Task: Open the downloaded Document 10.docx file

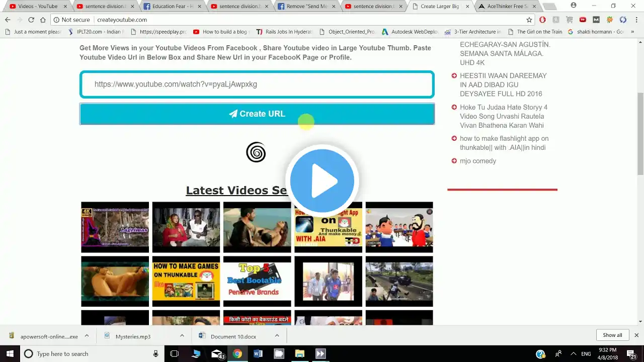Action: pyautogui.click(x=233, y=336)
